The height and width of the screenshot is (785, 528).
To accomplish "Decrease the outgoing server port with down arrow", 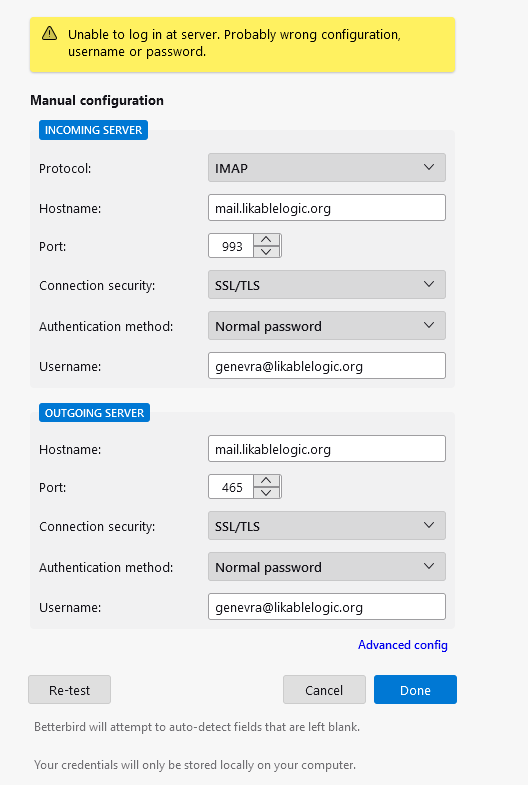I will [x=266, y=493].
